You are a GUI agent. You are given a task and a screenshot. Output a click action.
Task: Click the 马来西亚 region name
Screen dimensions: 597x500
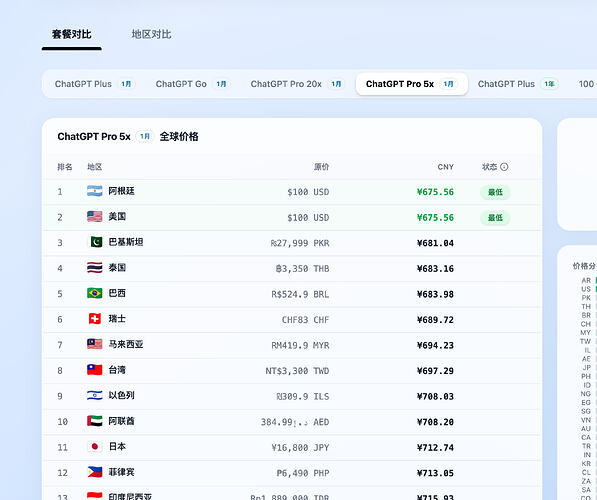point(126,344)
